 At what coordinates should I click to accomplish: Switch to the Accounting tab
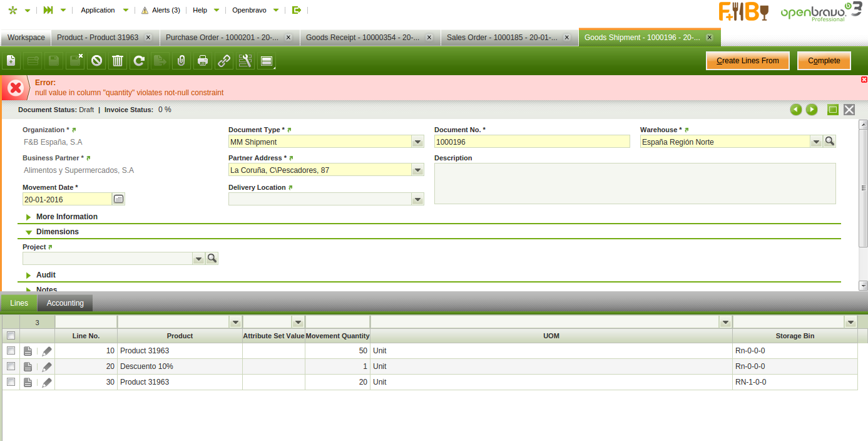click(65, 303)
